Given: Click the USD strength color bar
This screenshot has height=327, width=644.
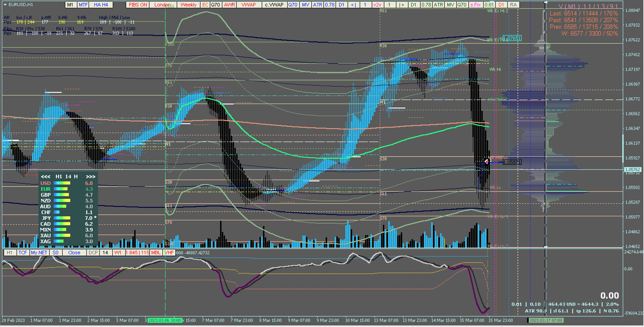Looking at the screenshot, I should tap(62, 183).
